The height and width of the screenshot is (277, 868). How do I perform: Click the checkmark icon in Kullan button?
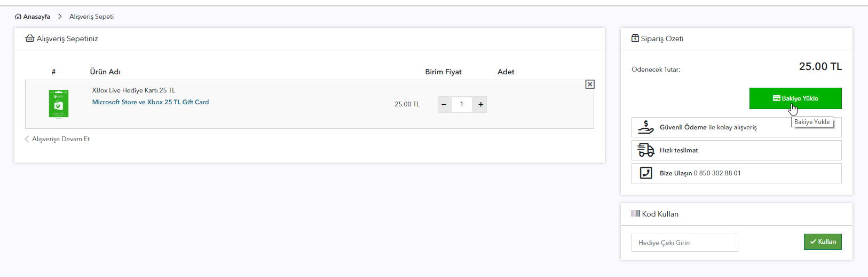813,242
